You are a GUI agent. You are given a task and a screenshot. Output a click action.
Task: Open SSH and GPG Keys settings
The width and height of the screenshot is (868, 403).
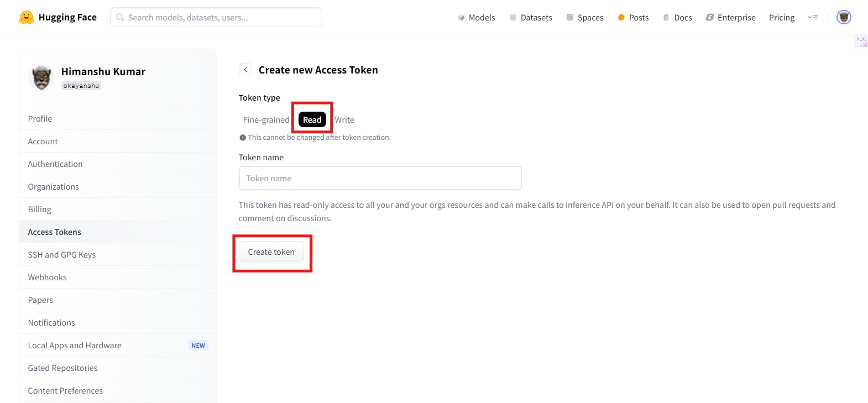coord(62,255)
